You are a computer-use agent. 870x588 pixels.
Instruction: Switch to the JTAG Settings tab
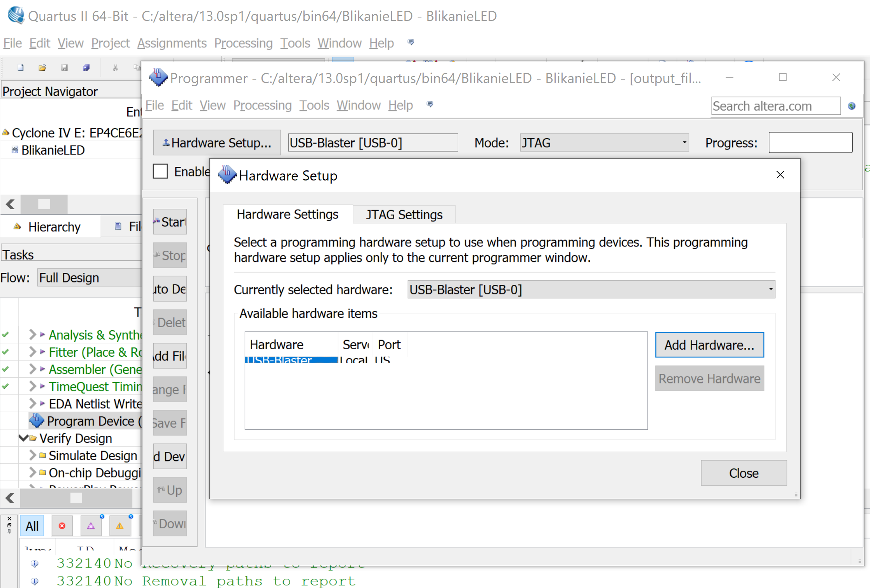pyautogui.click(x=404, y=215)
